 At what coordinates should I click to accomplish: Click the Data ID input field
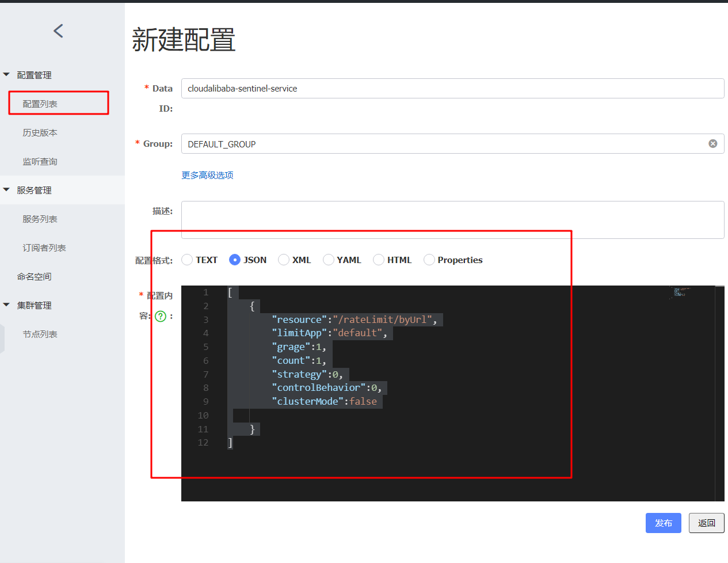coord(452,89)
